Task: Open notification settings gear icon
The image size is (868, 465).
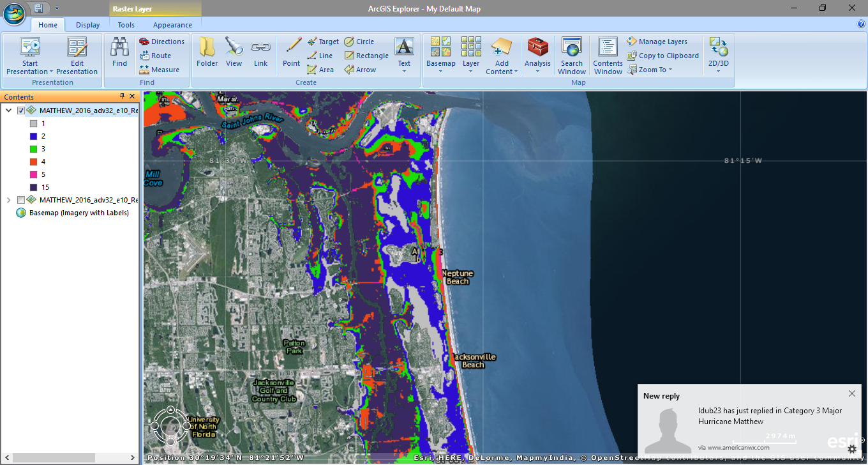Action: coord(851,449)
